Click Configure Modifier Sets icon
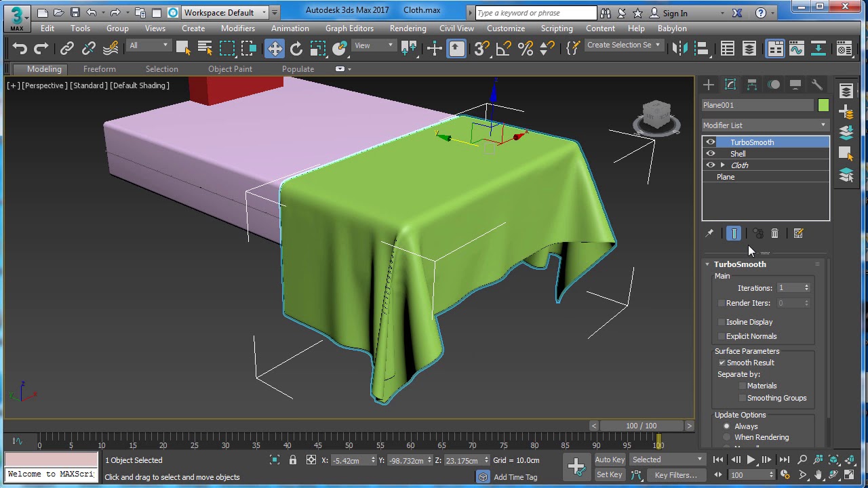Image resolution: width=868 pixels, height=488 pixels. [798, 233]
